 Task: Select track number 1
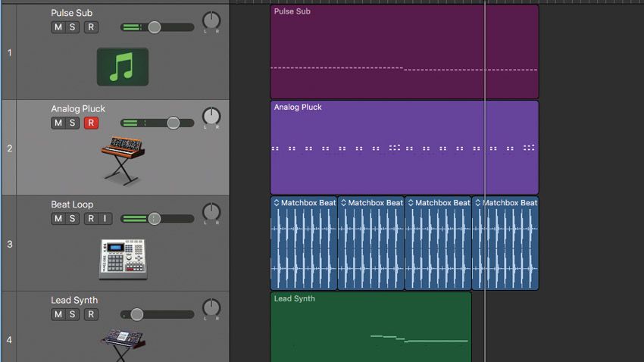pos(9,52)
